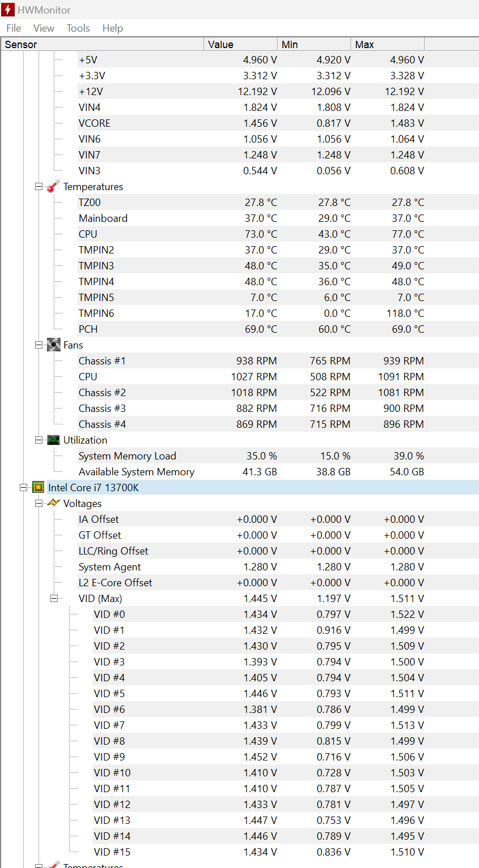Collapse the Utilization tree node
Screen dimensions: 479x868
(39, 440)
